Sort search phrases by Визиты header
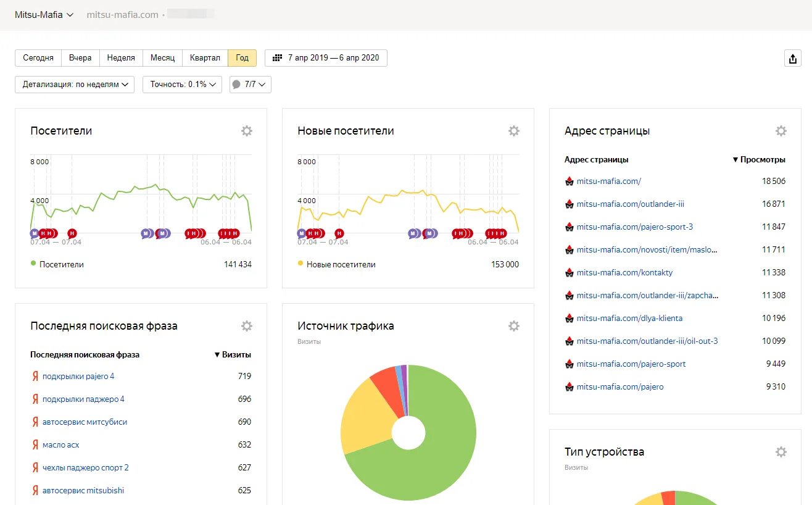 pos(233,354)
